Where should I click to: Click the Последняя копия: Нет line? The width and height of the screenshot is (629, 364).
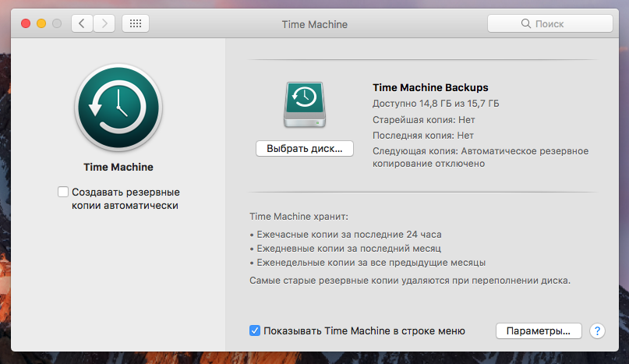(x=423, y=136)
